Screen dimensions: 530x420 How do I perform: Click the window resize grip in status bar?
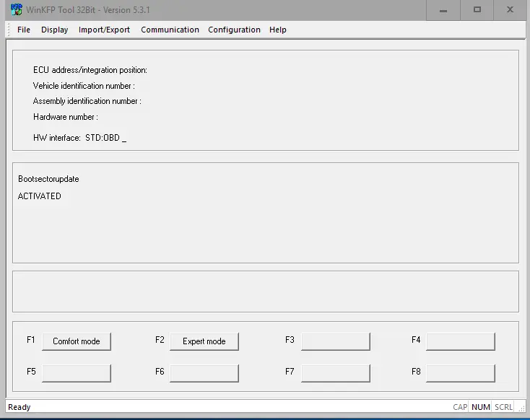click(522, 408)
